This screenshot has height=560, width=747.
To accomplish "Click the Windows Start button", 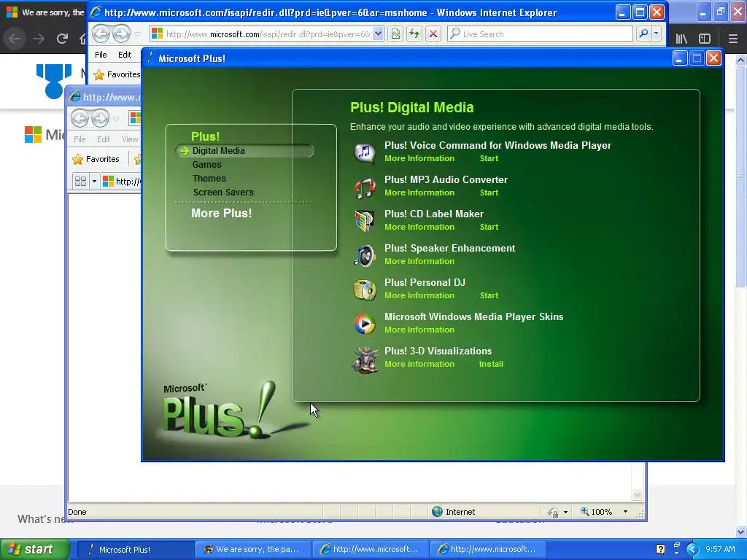I will tap(35, 549).
